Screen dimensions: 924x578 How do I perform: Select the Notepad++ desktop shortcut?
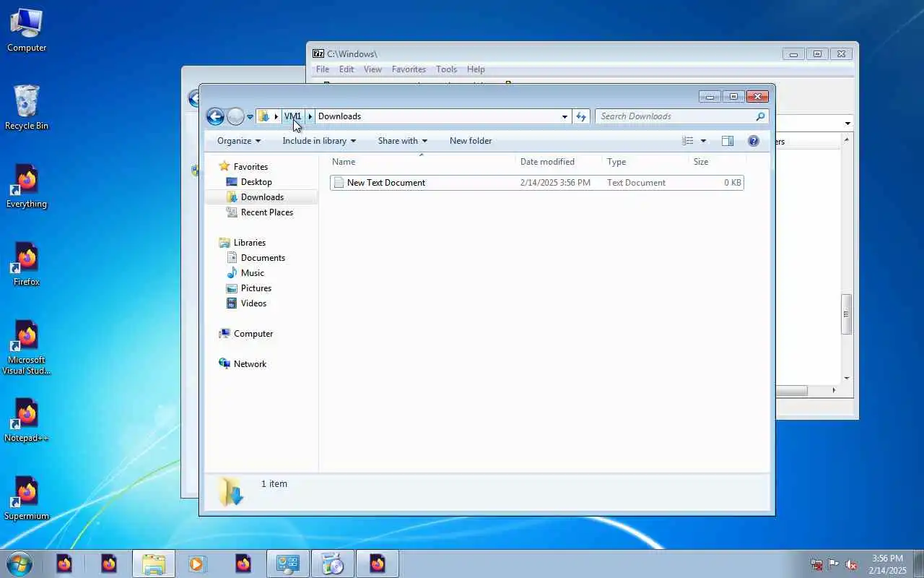click(27, 420)
